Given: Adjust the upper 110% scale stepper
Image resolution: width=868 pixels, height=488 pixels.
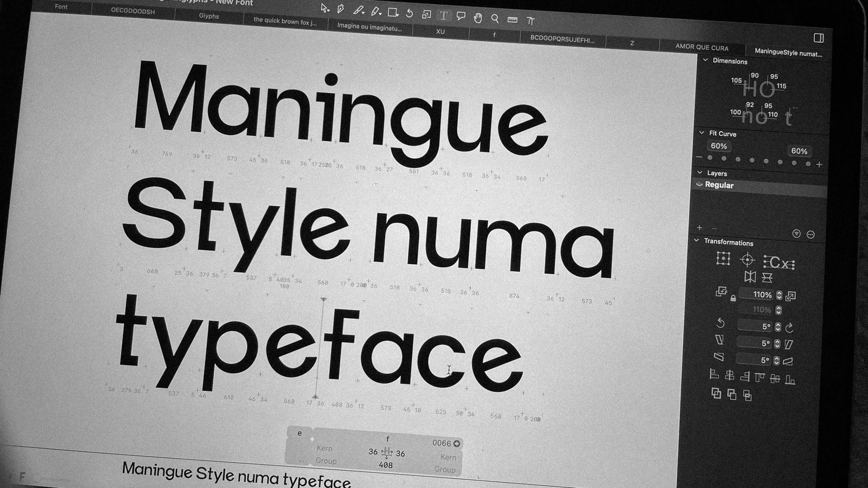Looking at the screenshot, I should pos(779,296).
